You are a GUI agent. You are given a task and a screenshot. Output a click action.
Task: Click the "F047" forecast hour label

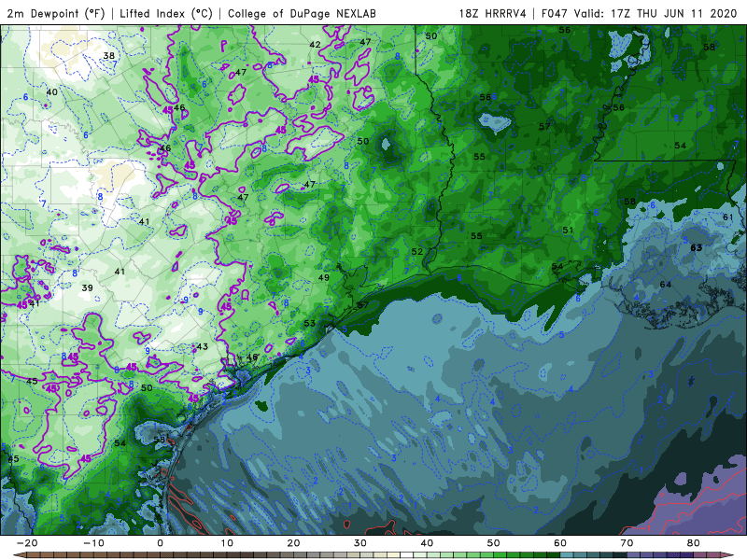coord(556,13)
